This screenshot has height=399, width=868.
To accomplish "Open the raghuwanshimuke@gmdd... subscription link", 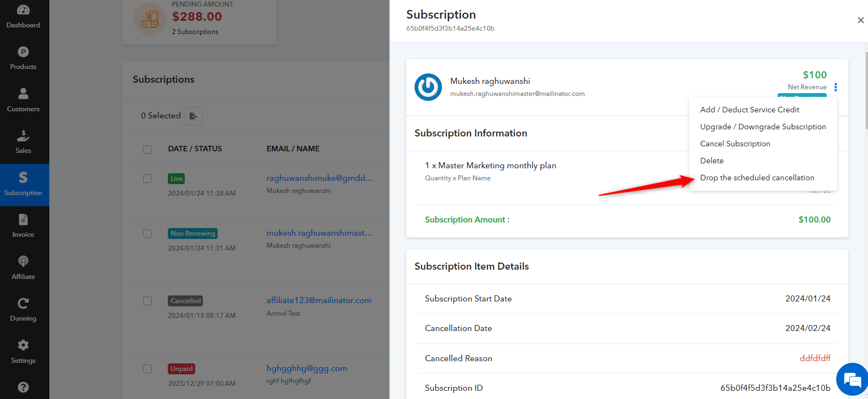I will click(320, 178).
